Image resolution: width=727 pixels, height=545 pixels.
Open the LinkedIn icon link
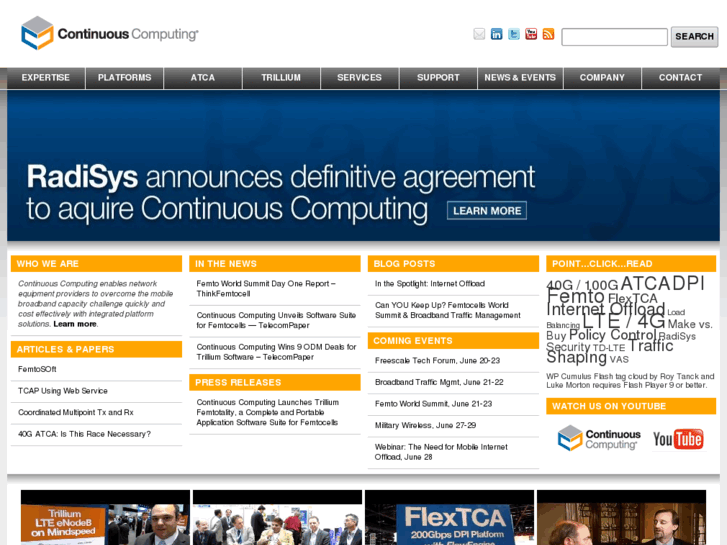coord(497,34)
